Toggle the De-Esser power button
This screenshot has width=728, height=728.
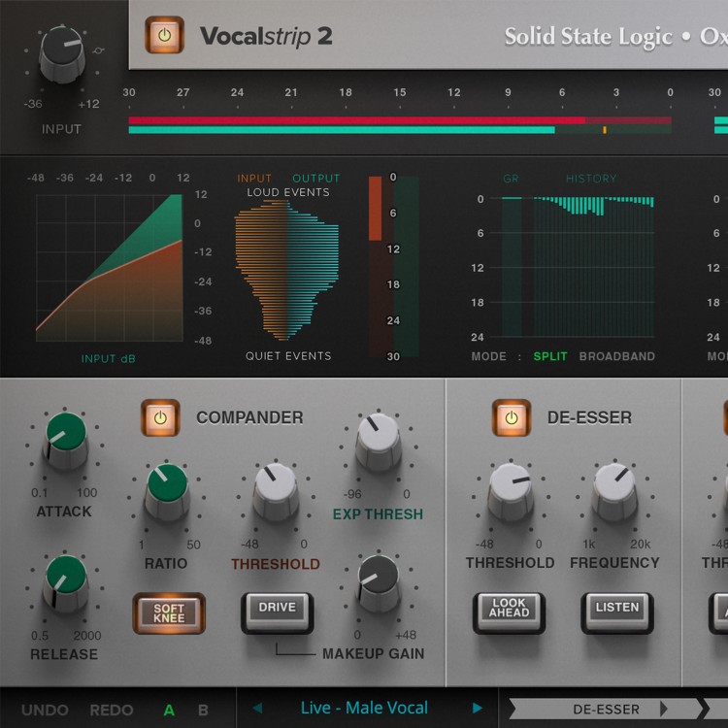point(512,417)
